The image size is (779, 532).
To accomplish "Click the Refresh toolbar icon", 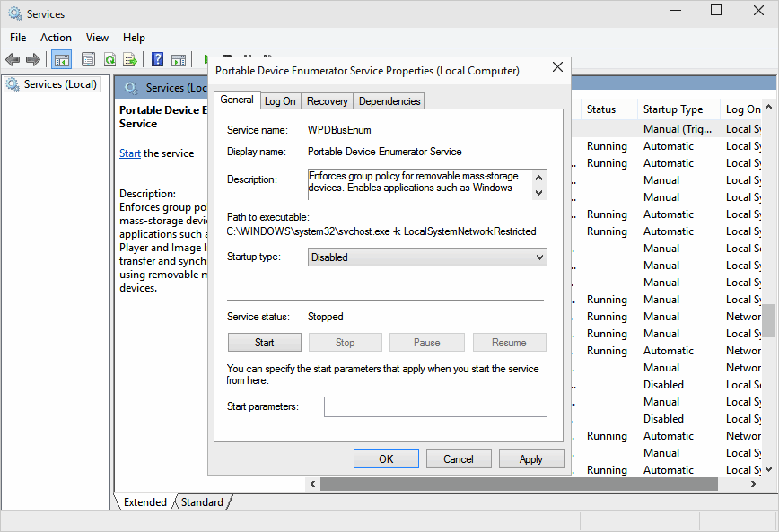I will 109,60.
